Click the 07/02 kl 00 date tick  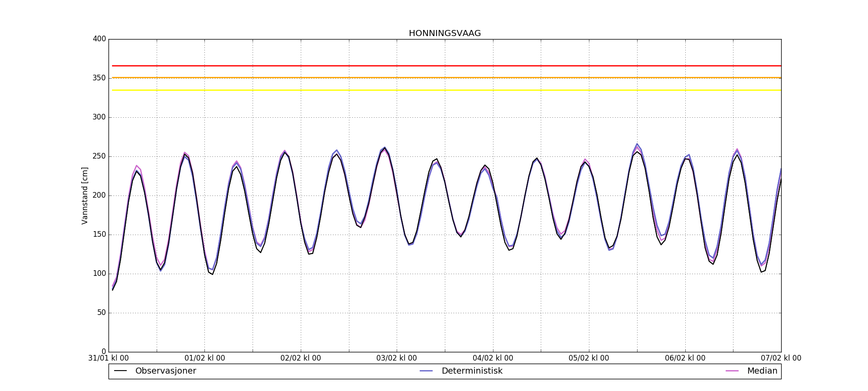point(781,358)
